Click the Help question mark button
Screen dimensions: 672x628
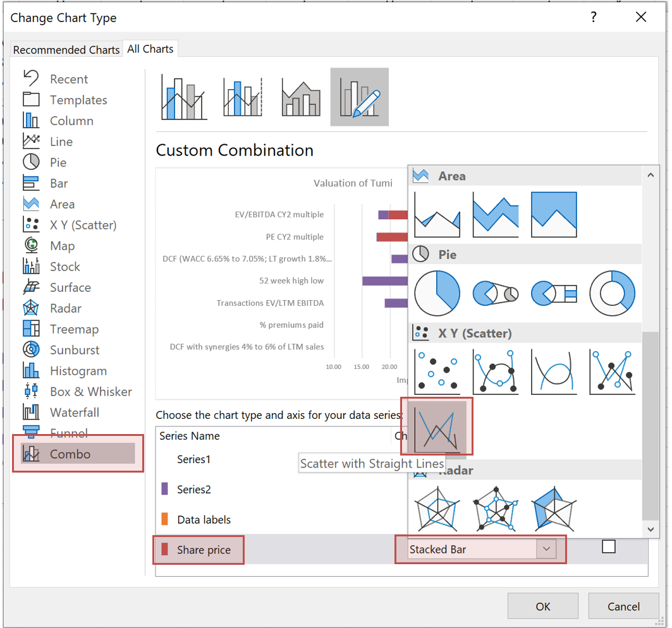coord(593,18)
